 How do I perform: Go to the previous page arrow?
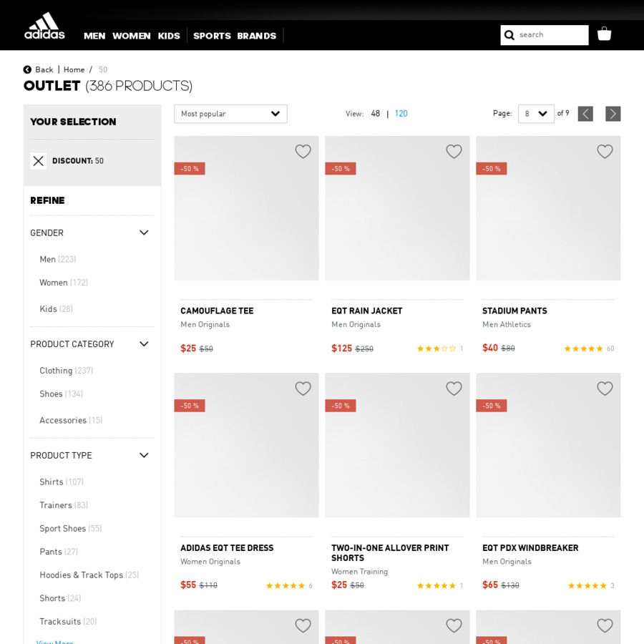[x=585, y=114]
